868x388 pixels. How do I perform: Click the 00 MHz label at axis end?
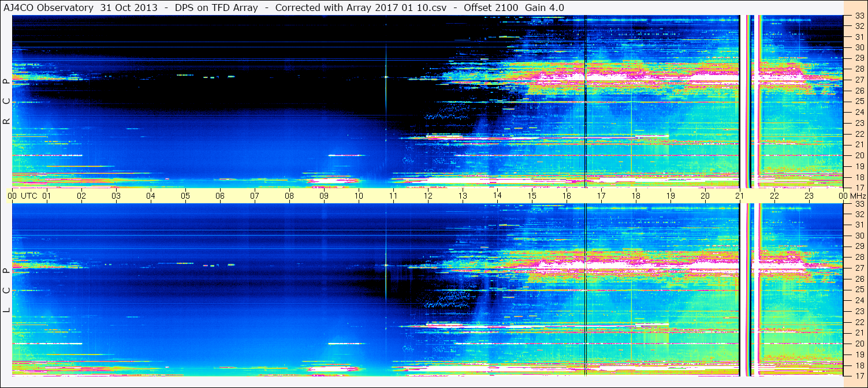(x=851, y=196)
